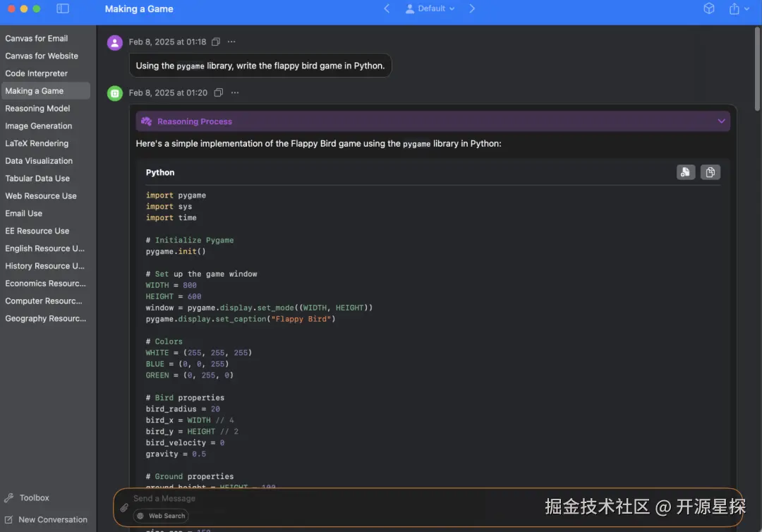
Task: Open more options for 01:20 message
Action: pyautogui.click(x=235, y=92)
